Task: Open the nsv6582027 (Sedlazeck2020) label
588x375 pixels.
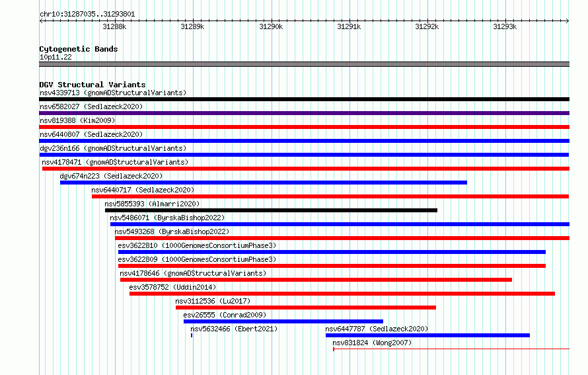Action: pos(91,106)
